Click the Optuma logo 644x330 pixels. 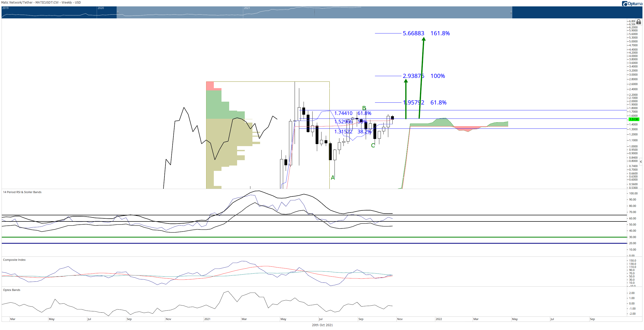632,4
